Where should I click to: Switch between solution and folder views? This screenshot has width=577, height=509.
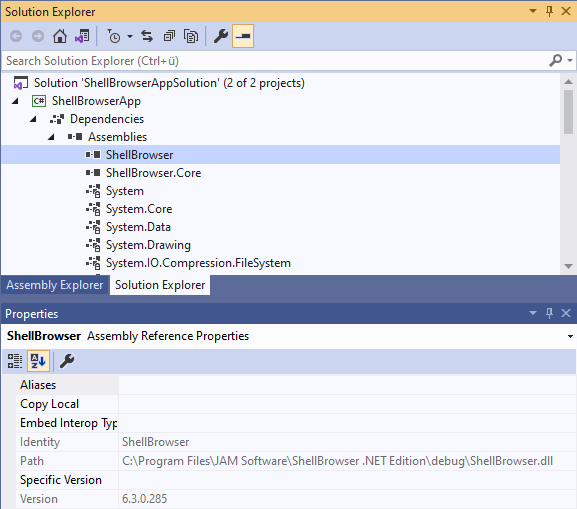click(x=82, y=36)
